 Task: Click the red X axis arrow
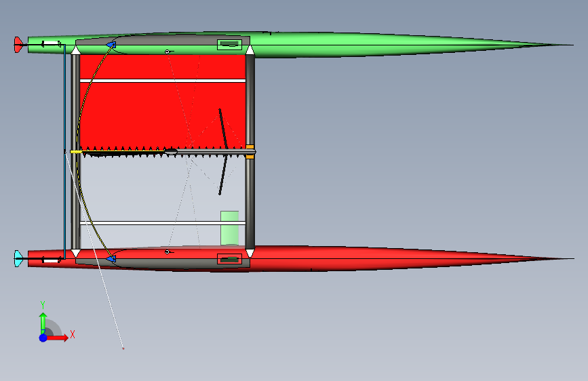[58, 338]
